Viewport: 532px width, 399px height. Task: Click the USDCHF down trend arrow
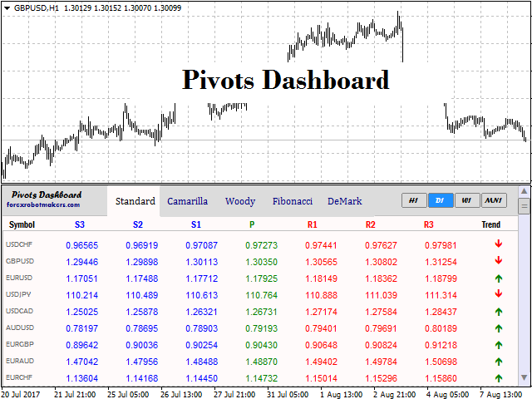click(x=499, y=244)
